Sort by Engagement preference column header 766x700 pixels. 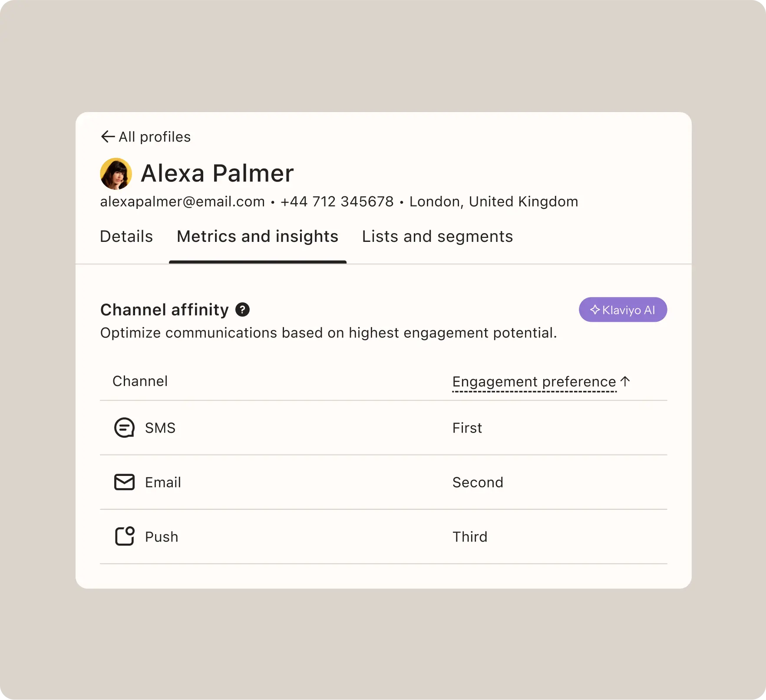[534, 382]
